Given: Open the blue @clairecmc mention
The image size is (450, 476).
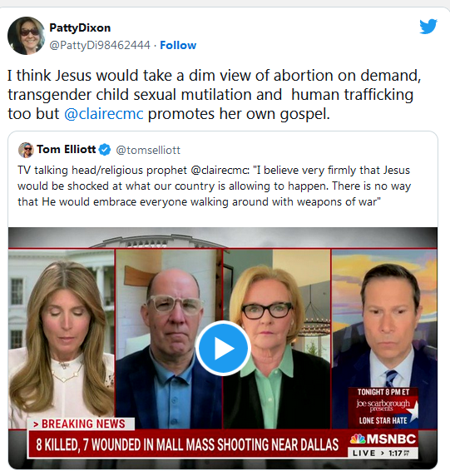Looking at the screenshot, I should [104, 114].
